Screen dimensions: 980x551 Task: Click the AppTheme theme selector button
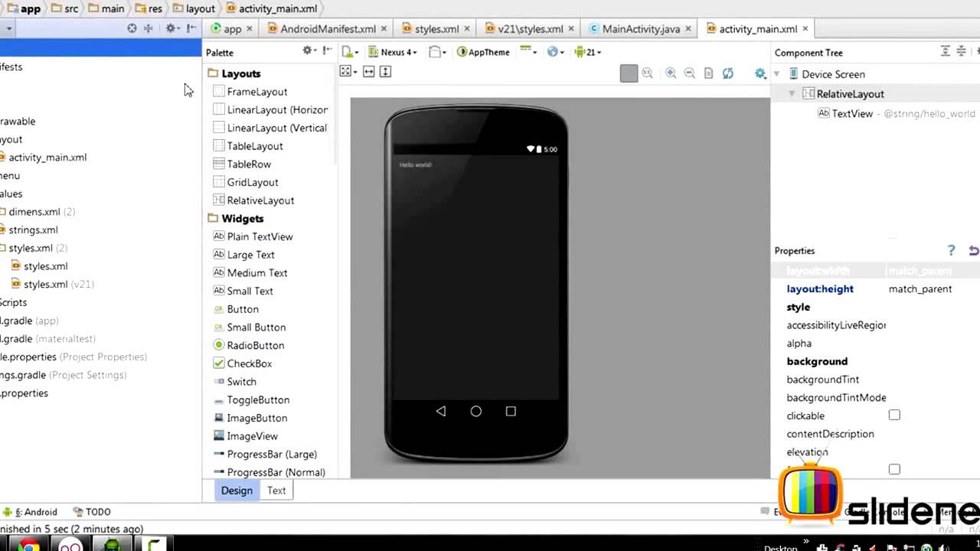coord(483,52)
